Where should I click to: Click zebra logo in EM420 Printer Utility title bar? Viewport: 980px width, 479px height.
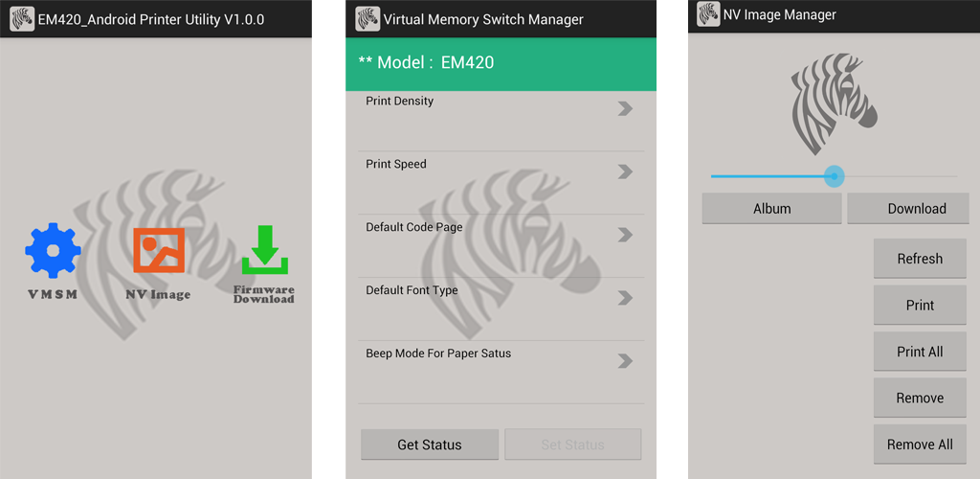pyautogui.click(x=22, y=19)
